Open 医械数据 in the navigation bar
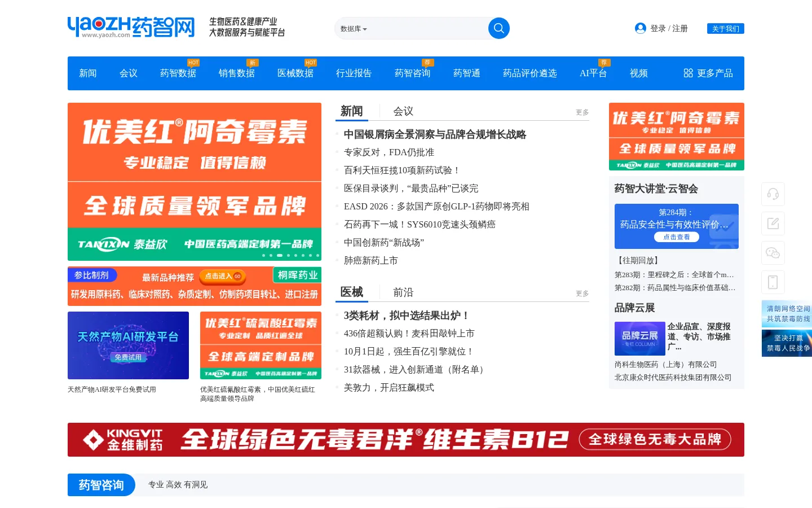 click(x=295, y=73)
